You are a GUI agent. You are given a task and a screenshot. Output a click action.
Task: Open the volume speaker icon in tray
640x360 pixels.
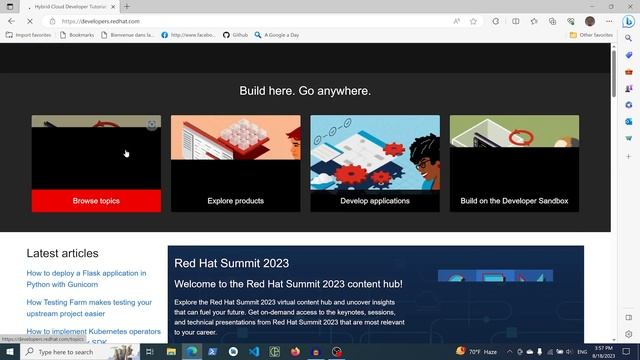coord(569,352)
